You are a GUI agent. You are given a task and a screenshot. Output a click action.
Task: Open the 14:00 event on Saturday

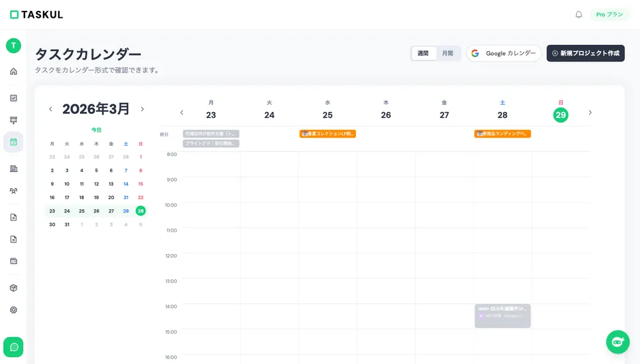(x=502, y=315)
